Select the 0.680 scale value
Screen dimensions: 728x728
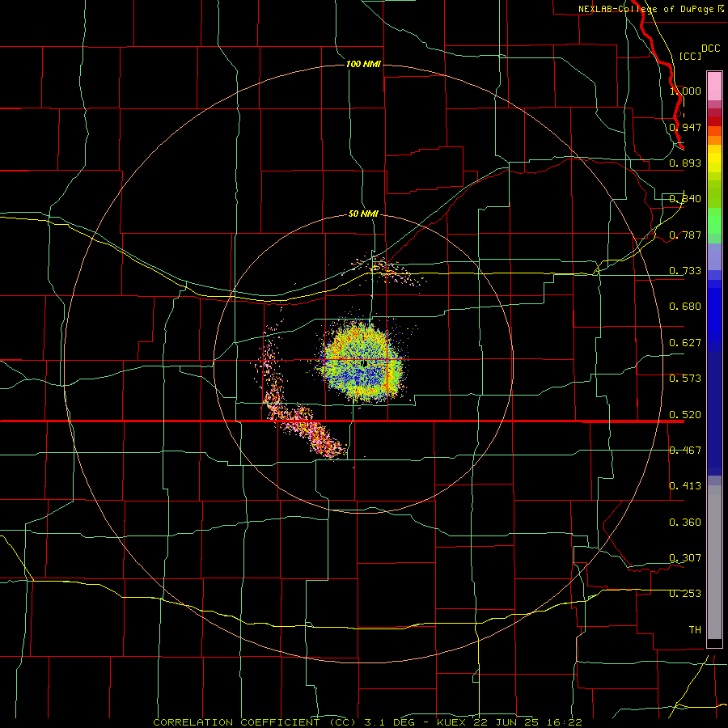tap(685, 307)
